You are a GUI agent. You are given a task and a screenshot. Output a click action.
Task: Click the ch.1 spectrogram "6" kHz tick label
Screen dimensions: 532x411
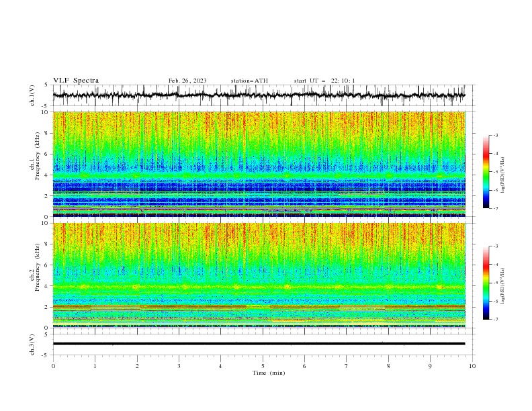[46, 154]
